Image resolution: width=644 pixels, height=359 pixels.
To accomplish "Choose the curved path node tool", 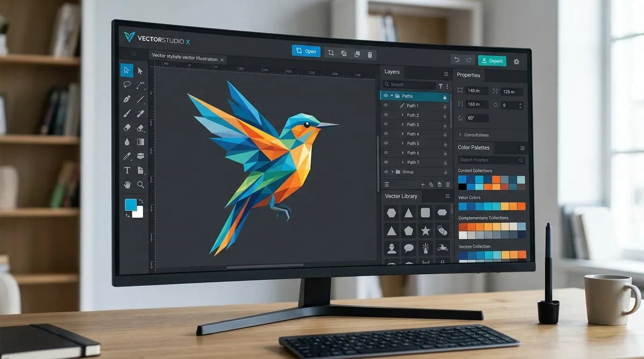I will 140,86.
